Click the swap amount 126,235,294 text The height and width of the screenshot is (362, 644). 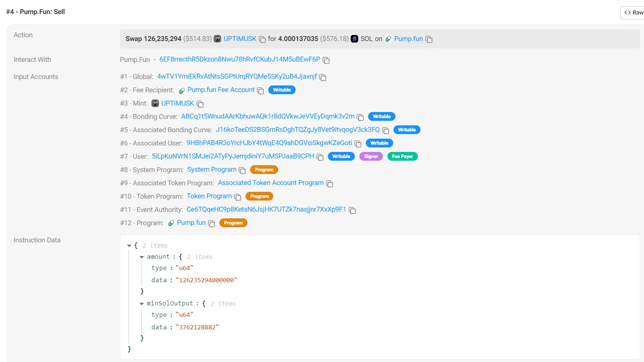(162, 39)
